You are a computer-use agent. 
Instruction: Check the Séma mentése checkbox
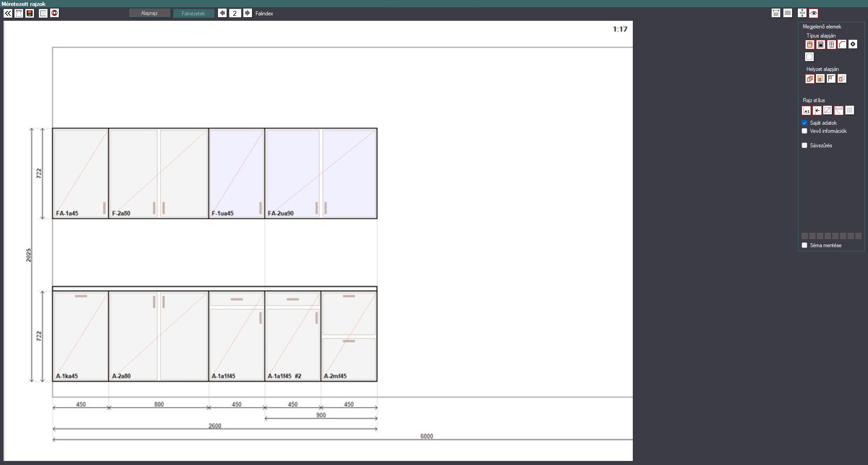point(804,245)
